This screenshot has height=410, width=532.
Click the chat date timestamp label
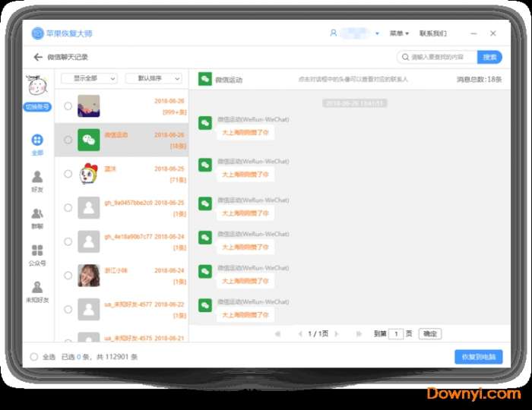(x=355, y=103)
